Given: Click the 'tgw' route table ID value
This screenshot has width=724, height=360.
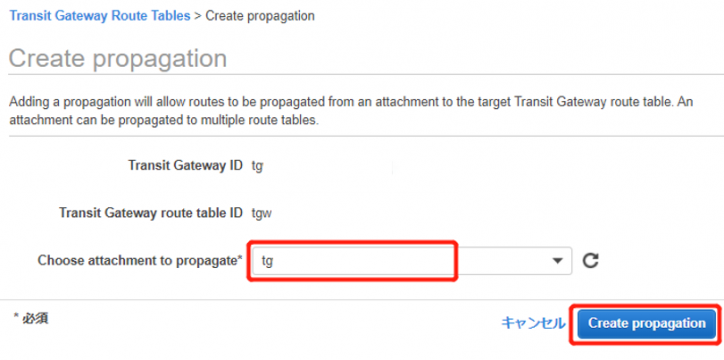Looking at the screenshot, I should (261, 214).
